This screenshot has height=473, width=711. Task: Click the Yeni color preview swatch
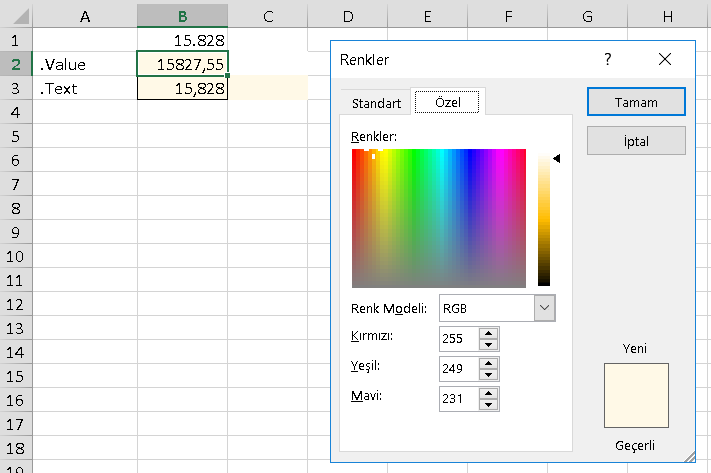click(636, 395)
